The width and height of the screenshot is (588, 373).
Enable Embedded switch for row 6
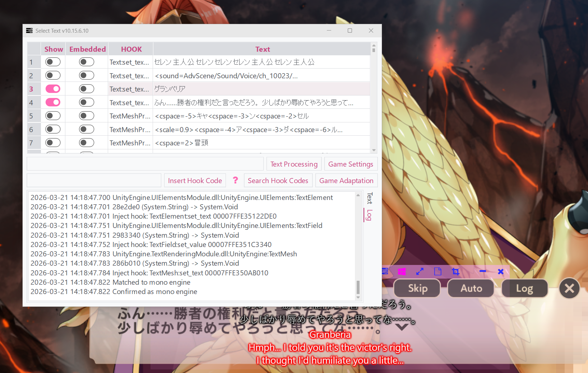[87, 129]
